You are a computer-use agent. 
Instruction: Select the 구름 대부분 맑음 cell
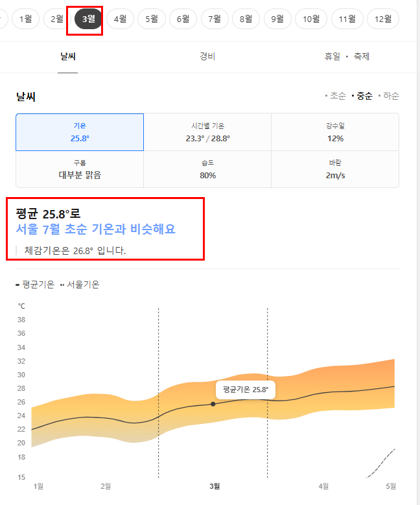pos(80,169)
